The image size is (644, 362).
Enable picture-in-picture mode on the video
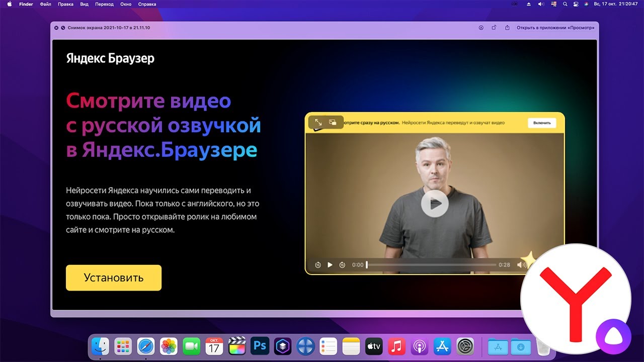click(x=333, y=122)
